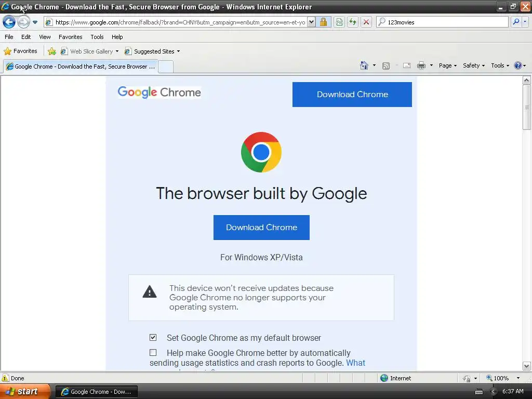Enable sending usage statistics checkbox
The height and width of the screenshot is (399, 532).
pyautogui.click(x=153, y=353)
